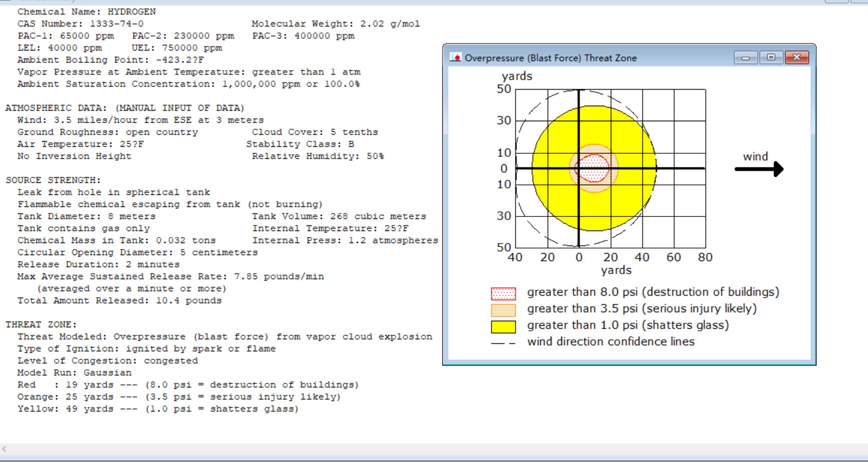Click 'UEL: 750000 ppm' value
This screenshot has width=868, height=462.
coord(177,48)
